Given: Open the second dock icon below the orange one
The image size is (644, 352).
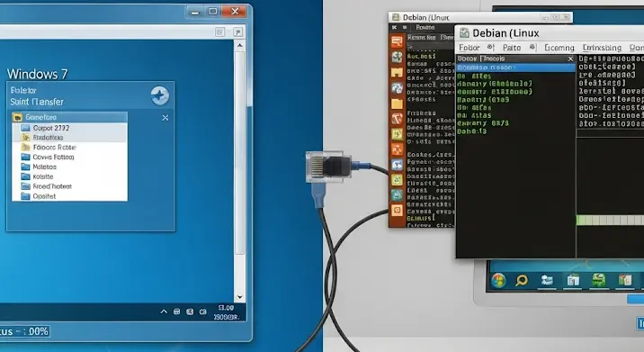Looking at the screenshot, I should coord(397,57).
